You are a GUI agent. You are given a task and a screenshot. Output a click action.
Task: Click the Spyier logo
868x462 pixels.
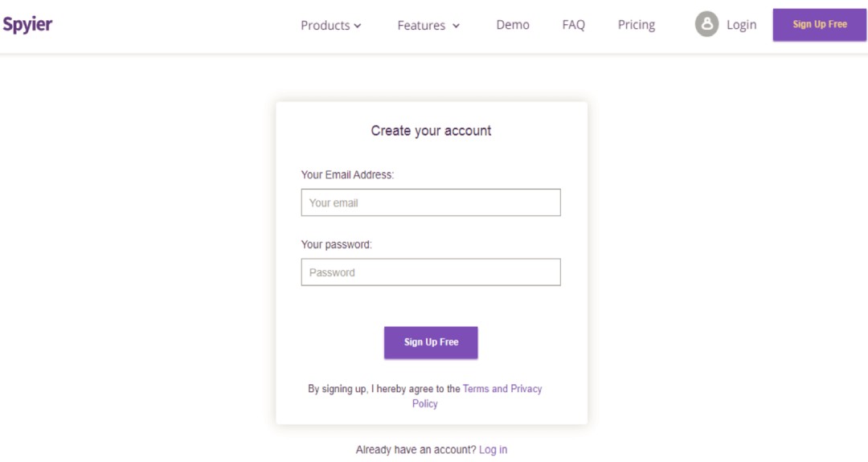pos(27,24)
